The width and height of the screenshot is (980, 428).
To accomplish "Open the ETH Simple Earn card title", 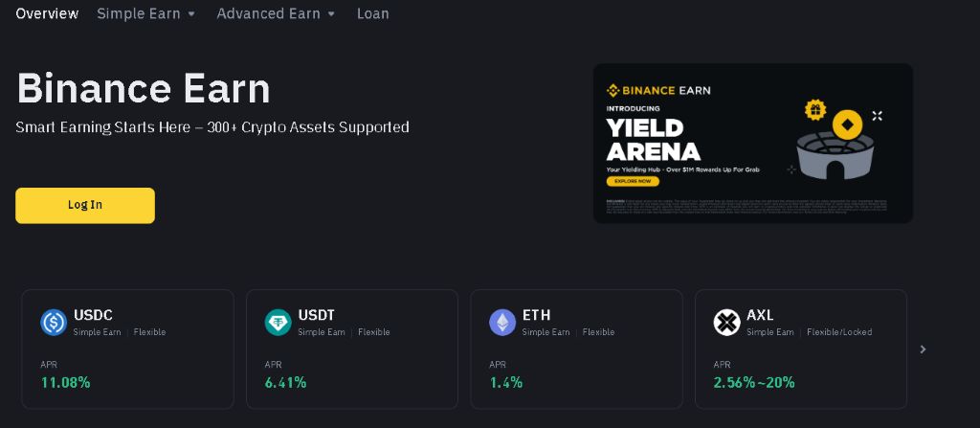I will (536, 315).
